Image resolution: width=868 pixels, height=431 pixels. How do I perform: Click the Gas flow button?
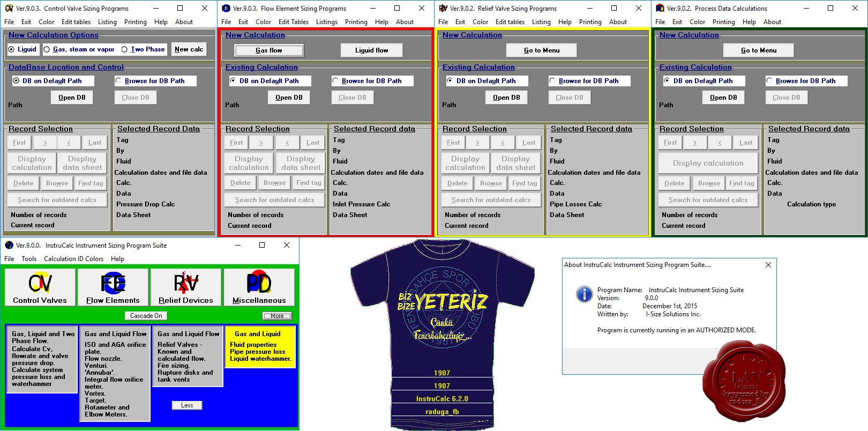269,50
